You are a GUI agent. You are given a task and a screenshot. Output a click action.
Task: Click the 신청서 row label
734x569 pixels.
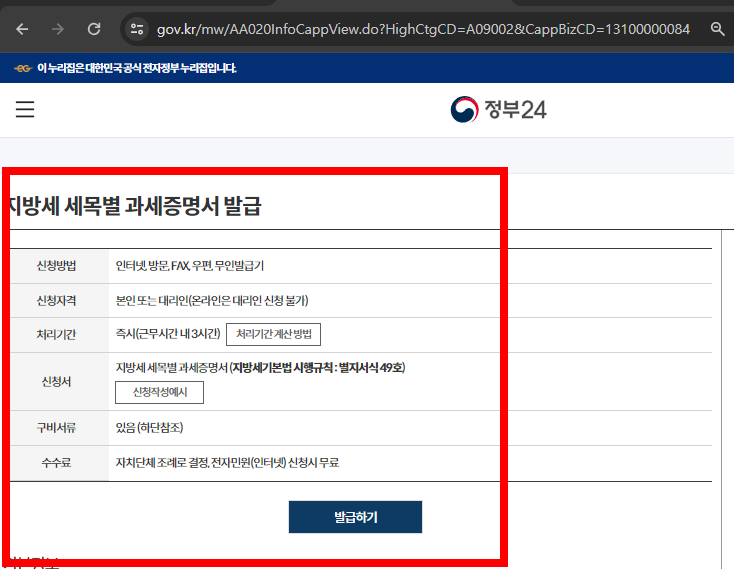tap(56, 381)
